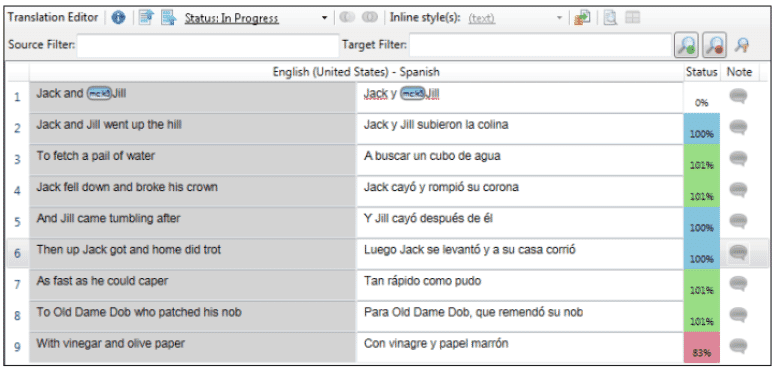The width and height of the screenshot is (776, 372).
Task: Select source 'And Jill came tumbling after'
Action: pos(108,218)
